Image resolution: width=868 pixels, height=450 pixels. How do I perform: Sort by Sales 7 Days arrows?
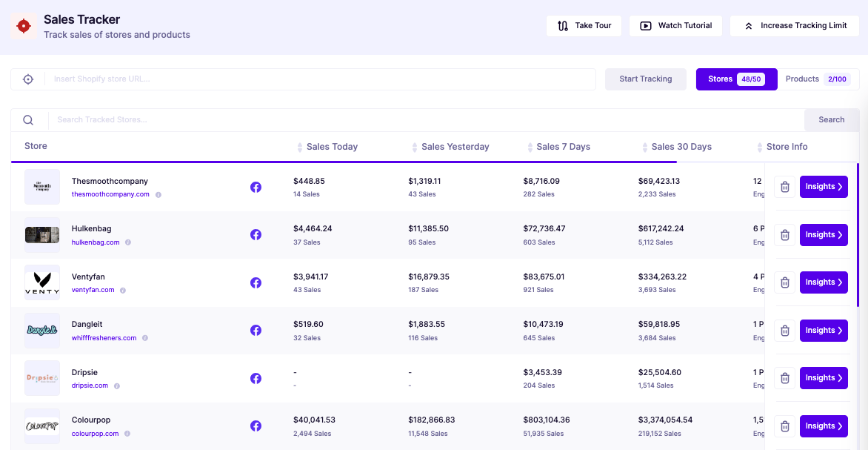[x=530, y=148]
